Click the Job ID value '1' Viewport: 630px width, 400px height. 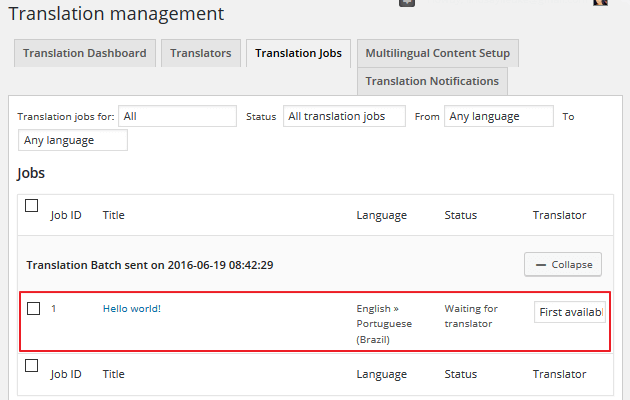pyautogui.click(x=53, y=308)
